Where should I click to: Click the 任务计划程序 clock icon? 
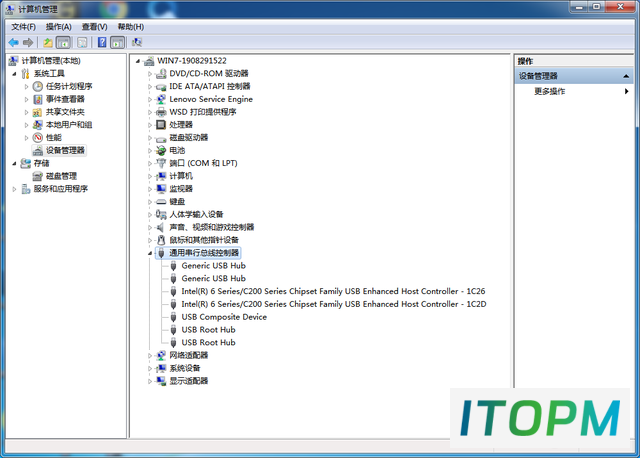coord(38,86)
